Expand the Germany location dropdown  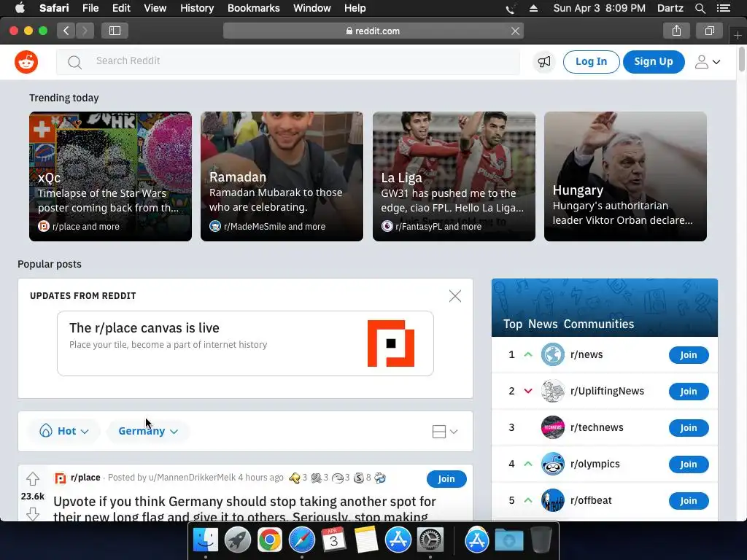click(147, 431)
